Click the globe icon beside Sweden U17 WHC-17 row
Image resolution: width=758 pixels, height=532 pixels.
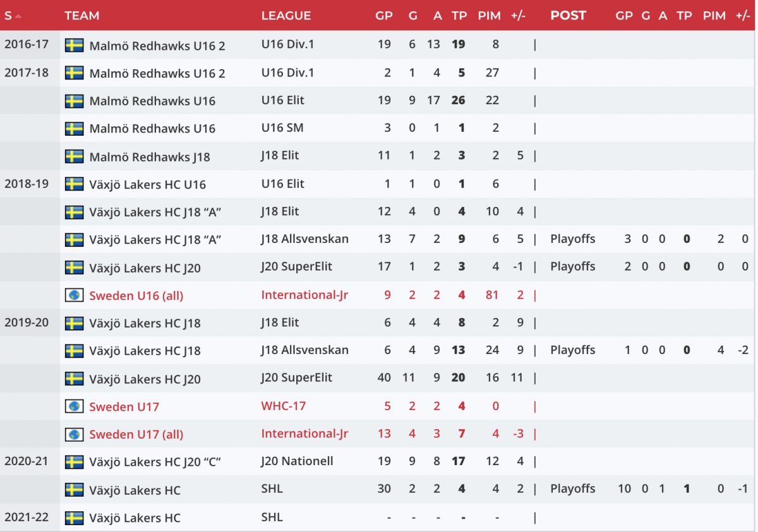tap(75, 406)
